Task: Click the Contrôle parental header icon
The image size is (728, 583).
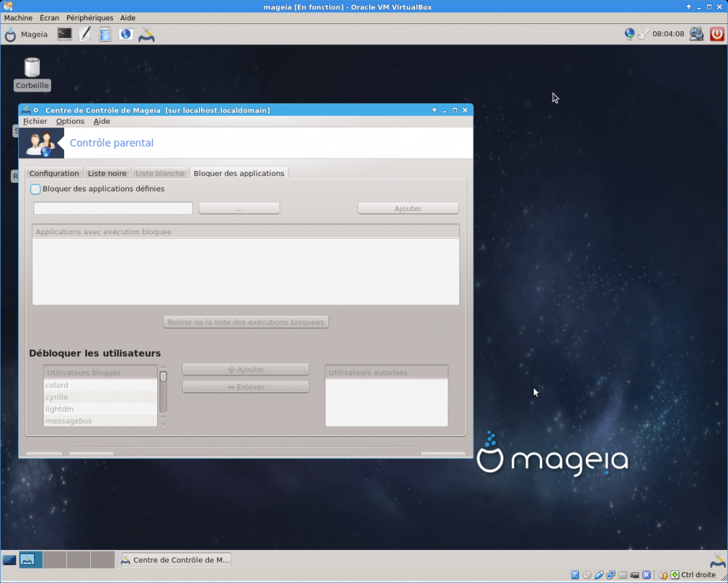Action: (x=41, y=143)
